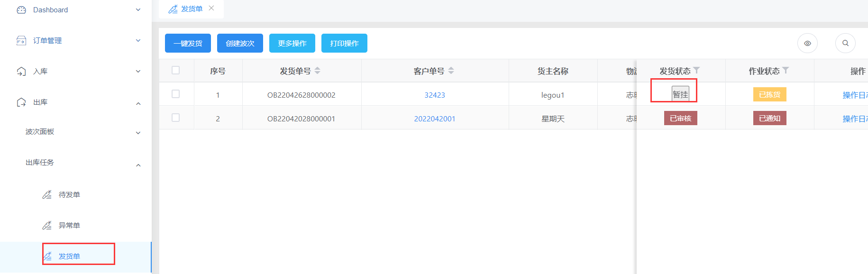Open 操作日志 link in row 1

[855, 95]
